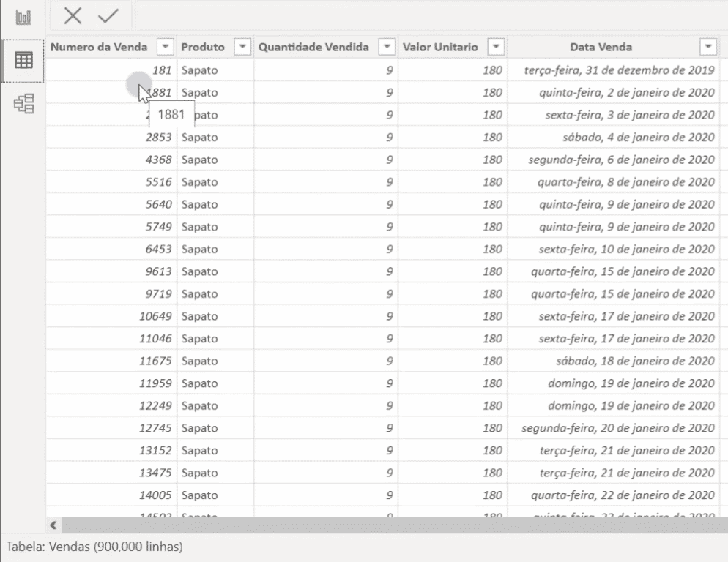This screenshot has height=562, width=728.
Task: Click date 'quinta-feira, 2 de janeiro de 2020'
Action: [x=626, y=92]
